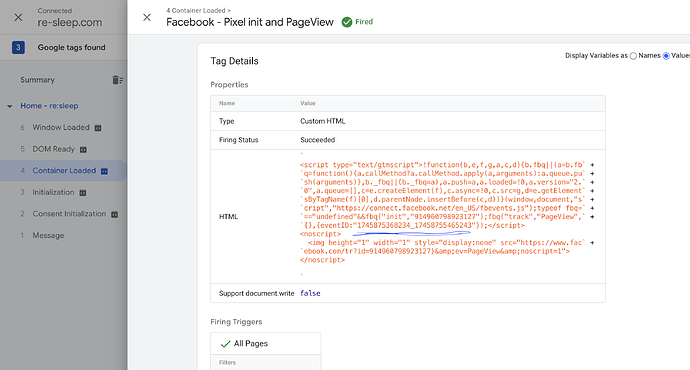Click the 4 Container Loaded breadcrumb
This screenshot has width=690, height=370.
198,10
